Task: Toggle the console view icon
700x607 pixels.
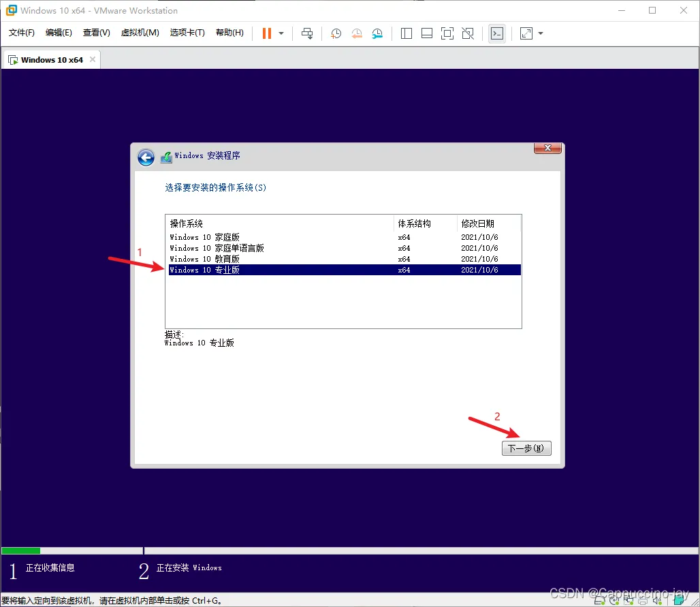Action: click(x=497, y=33)
